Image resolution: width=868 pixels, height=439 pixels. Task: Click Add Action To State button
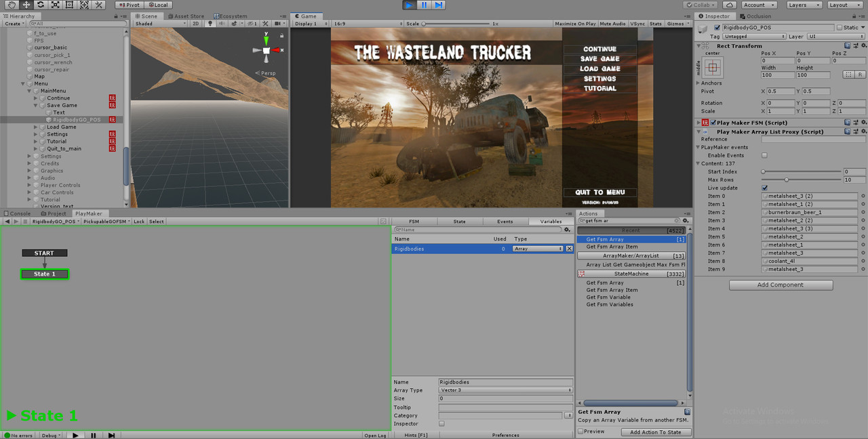coord(655,432)
